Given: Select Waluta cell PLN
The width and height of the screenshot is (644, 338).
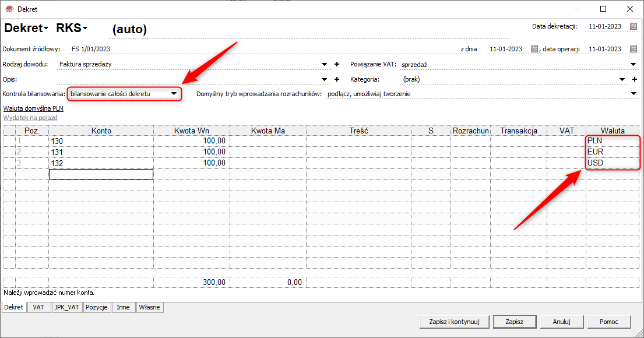Looking at the screenshot, I should coord(613,140).
